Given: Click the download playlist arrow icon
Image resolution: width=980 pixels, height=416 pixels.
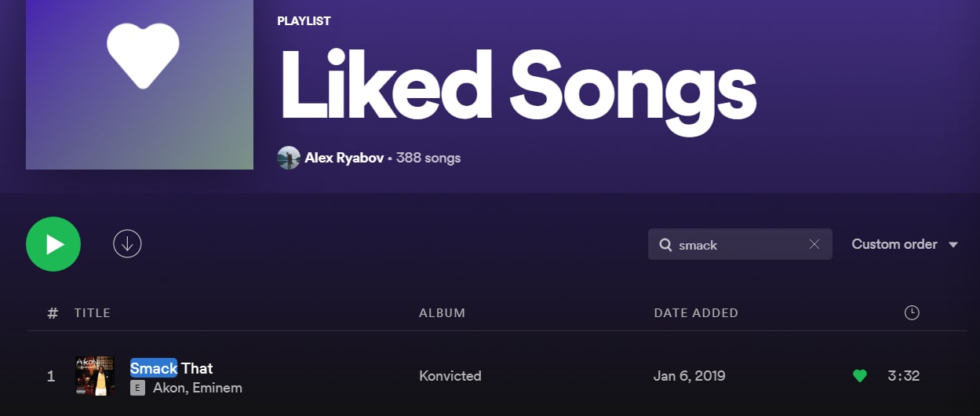Looking at the screenshot, I should [127, 244].
